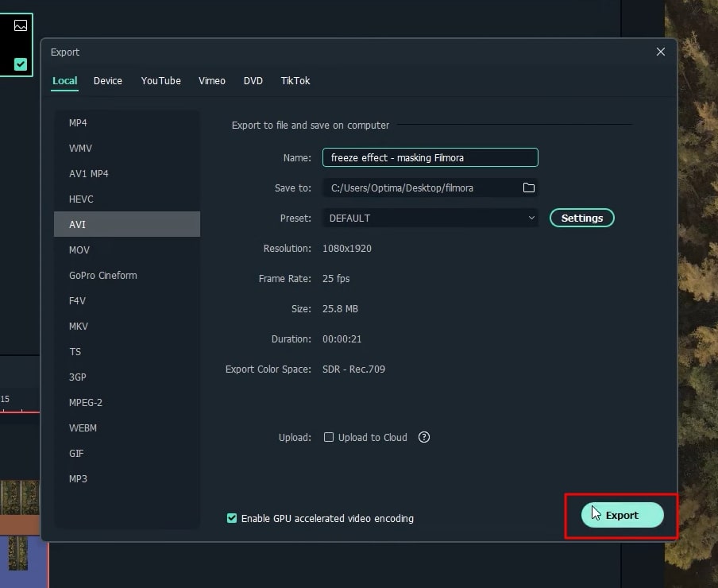
Task: Close the Export dialog
Action: point(660,52)
